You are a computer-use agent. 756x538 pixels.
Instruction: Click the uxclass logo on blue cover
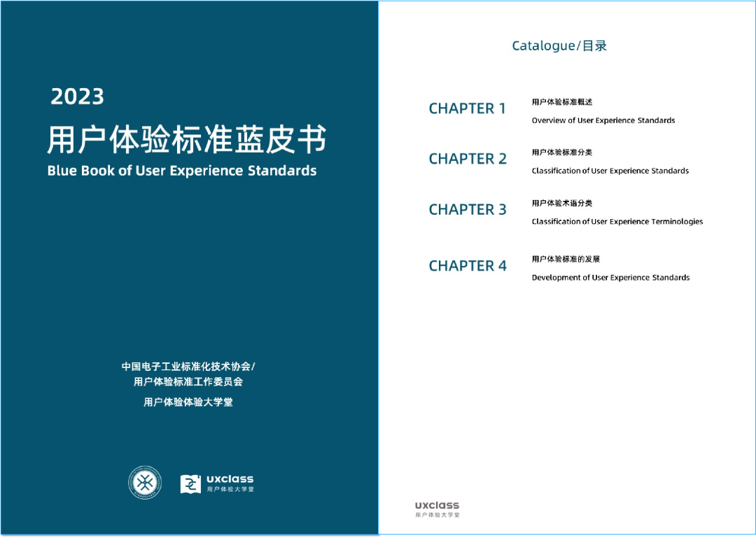coord(217,483)
